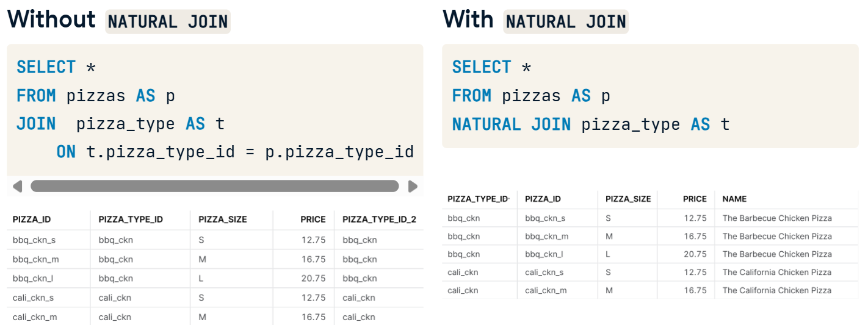Image resolution: width=868 pixels, height=325 pixels.
Task: Click the PRICE header in left table
Action: (313, 220)
